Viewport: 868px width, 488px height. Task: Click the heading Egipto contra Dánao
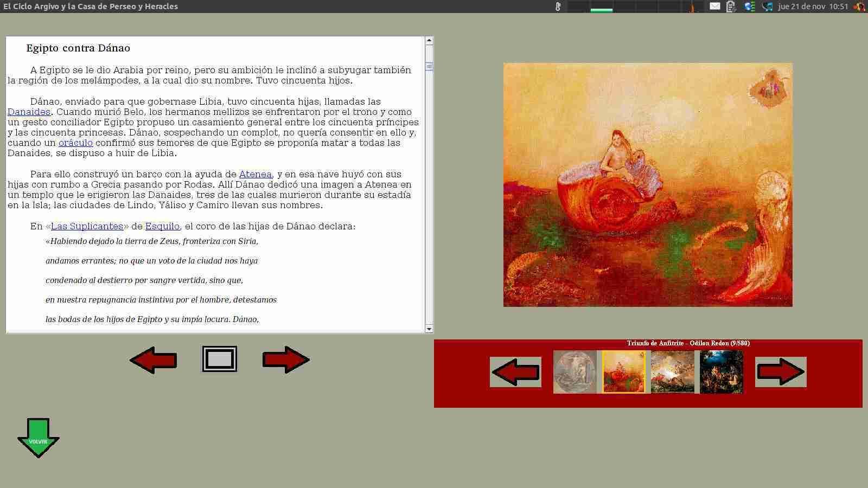(78, 48)
